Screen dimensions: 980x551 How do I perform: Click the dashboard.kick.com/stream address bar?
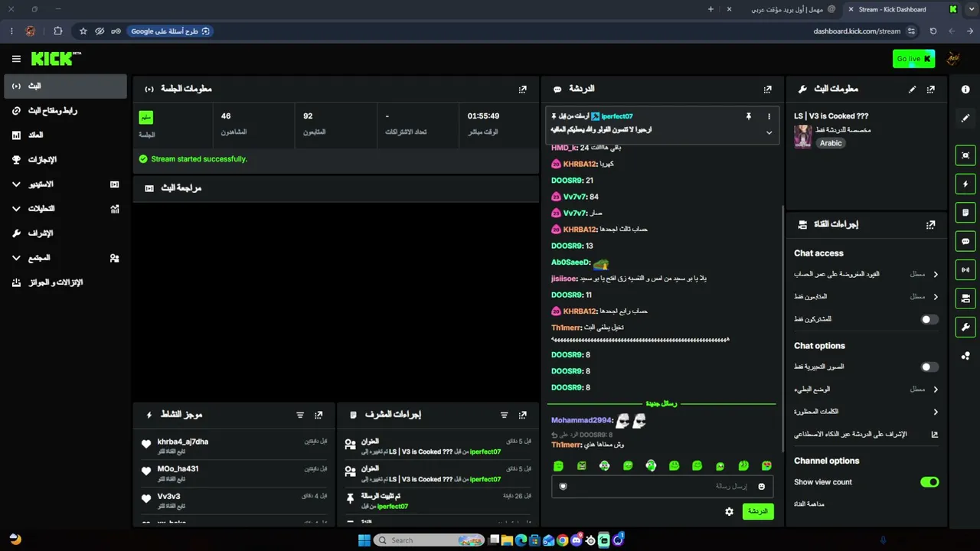pyautogui.click(x=857, y=31)
